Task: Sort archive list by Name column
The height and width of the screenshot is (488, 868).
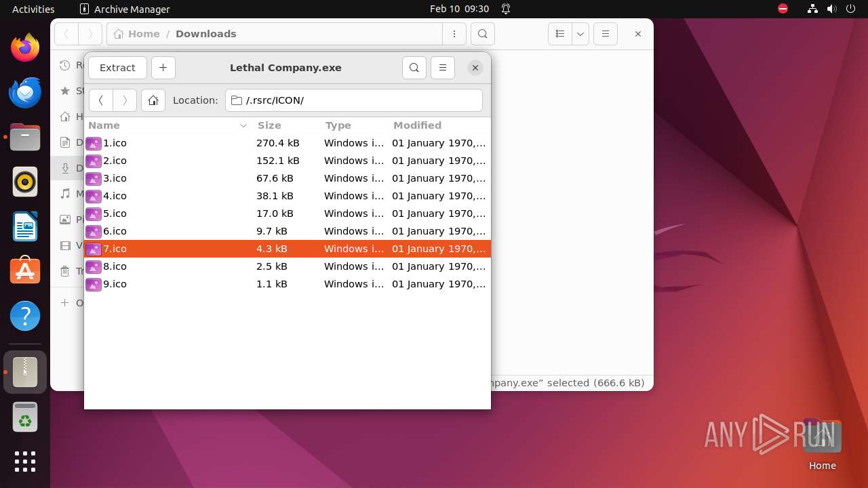Action: coord(168,125)
